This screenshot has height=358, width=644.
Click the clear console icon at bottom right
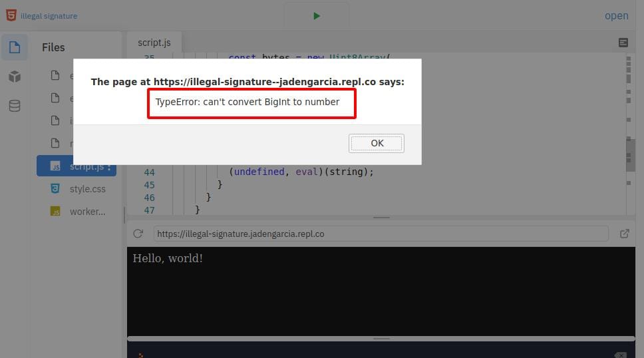[620, 355]
